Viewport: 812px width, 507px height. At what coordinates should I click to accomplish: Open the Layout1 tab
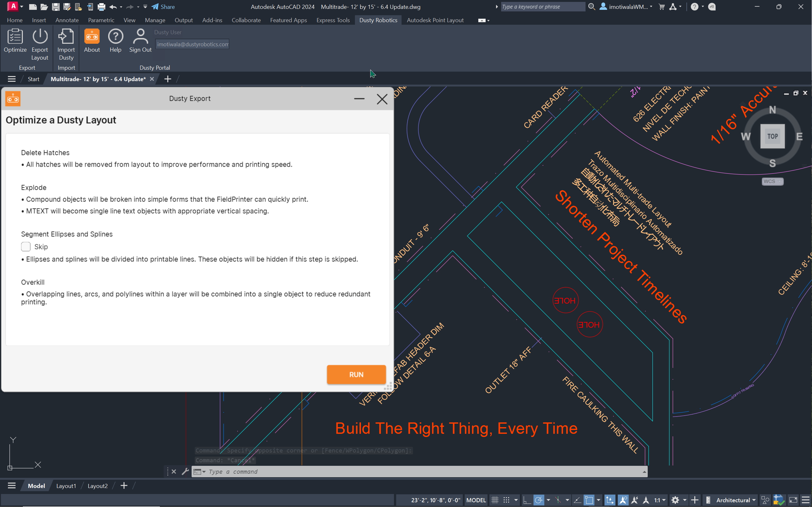tap(66, 485)
